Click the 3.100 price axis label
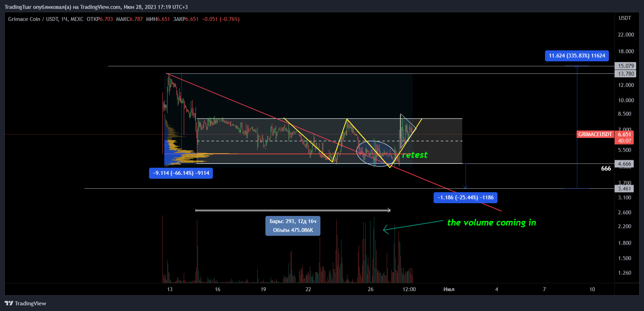The height and width of the screenshot is (311, 644). pos(624,198)
